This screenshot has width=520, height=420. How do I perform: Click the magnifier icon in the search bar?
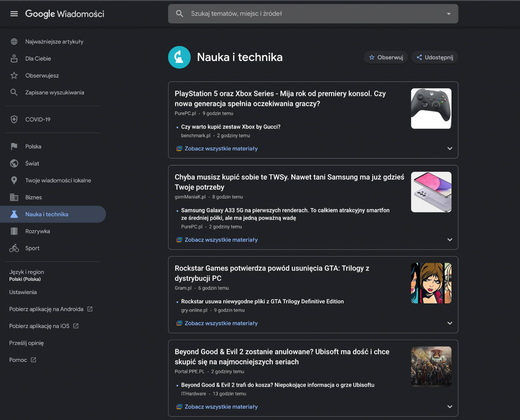180,14
